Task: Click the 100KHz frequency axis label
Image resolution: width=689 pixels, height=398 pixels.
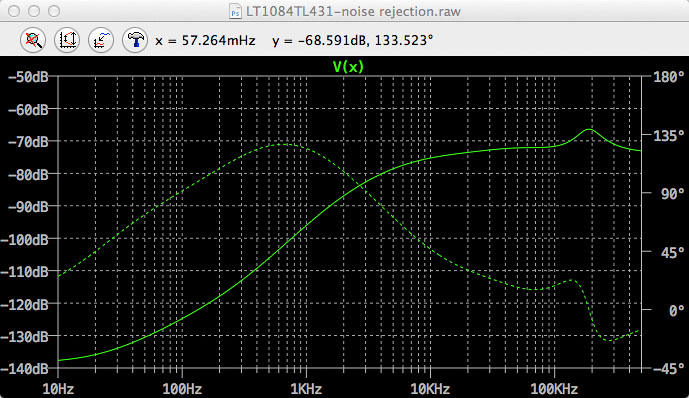Action: point(554,389)
